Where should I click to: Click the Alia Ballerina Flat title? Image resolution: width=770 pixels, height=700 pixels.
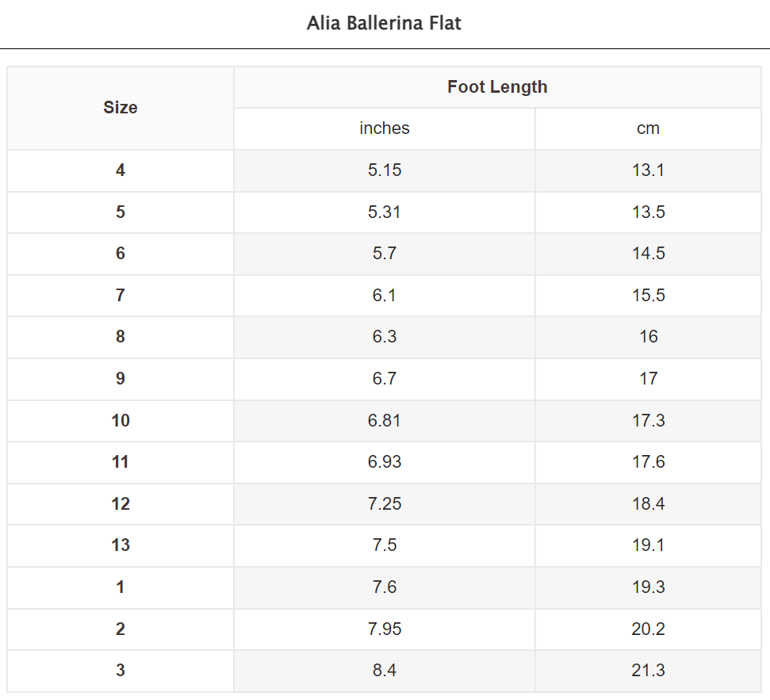pos(384,24)
